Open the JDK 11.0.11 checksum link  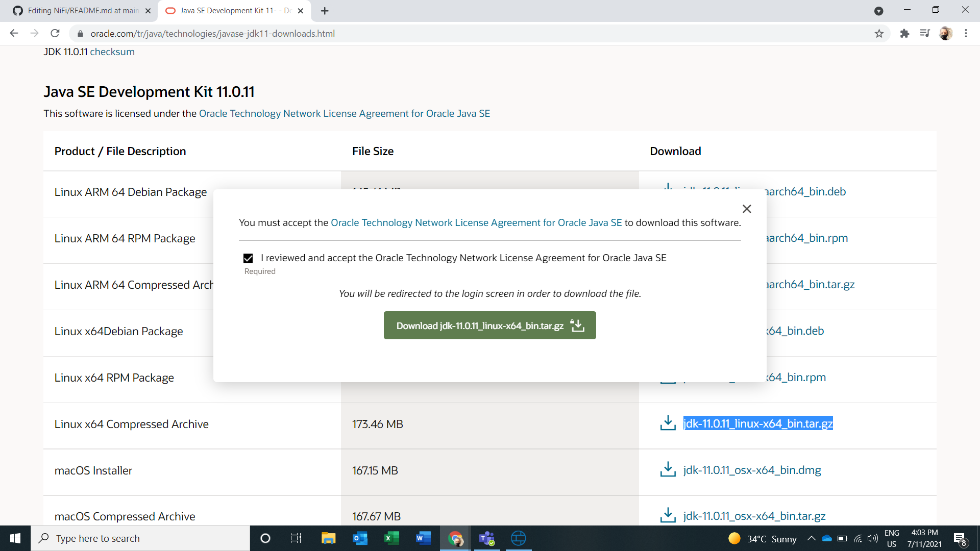pos(112,52)
